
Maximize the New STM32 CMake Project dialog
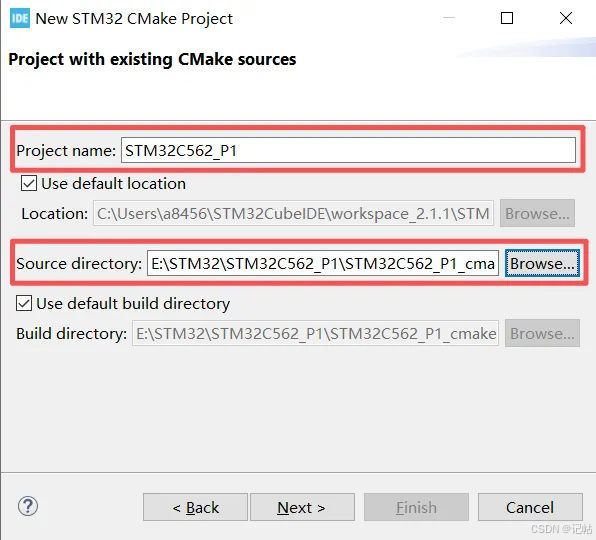(507, 18)
